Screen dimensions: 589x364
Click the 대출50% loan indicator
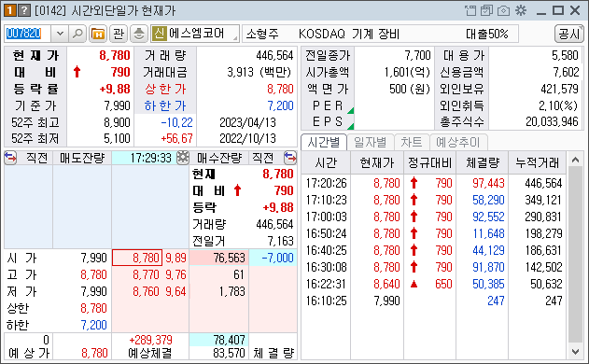point(487,35)
